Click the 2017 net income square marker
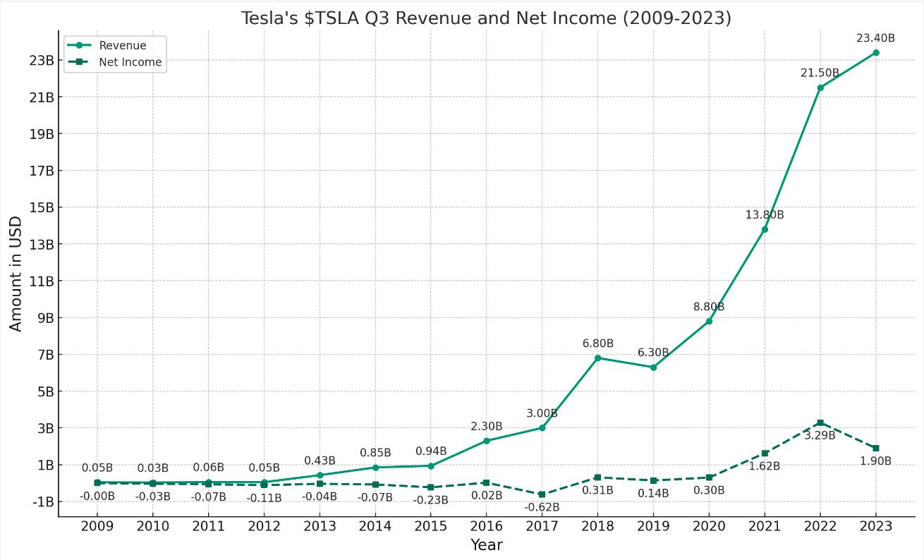Viewport: 924px width, 560px height. point(542,494)
